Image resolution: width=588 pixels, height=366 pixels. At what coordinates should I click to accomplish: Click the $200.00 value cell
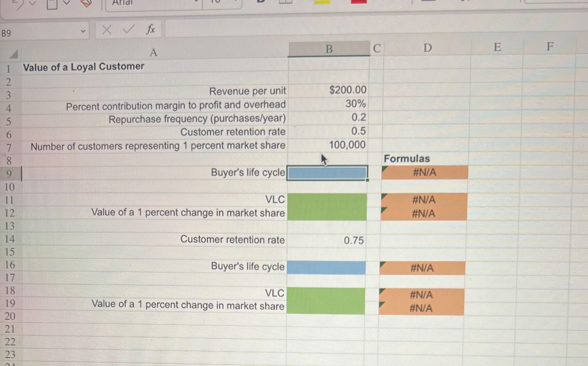pyautogui.click(x=329, y=90)
